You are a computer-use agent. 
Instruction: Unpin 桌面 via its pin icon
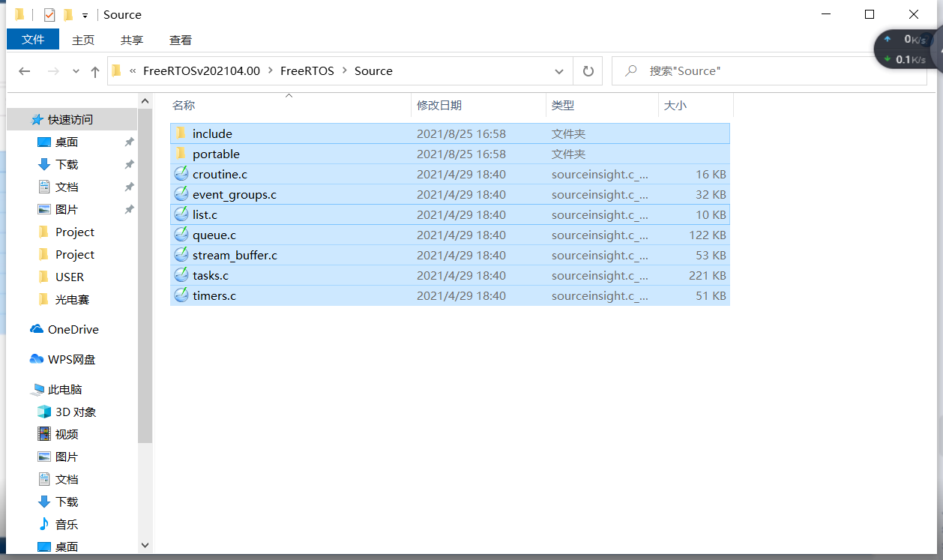coord(129,142)
